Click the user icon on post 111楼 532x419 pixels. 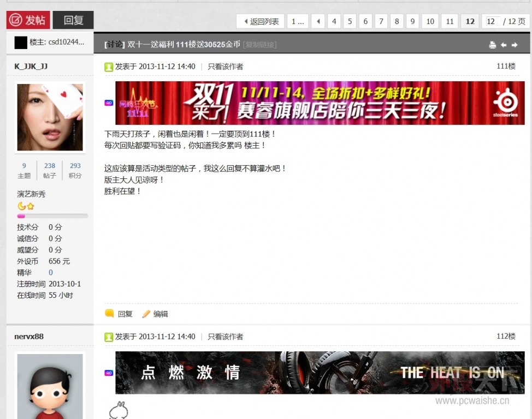pyautogui.click(x=109, y=67)
